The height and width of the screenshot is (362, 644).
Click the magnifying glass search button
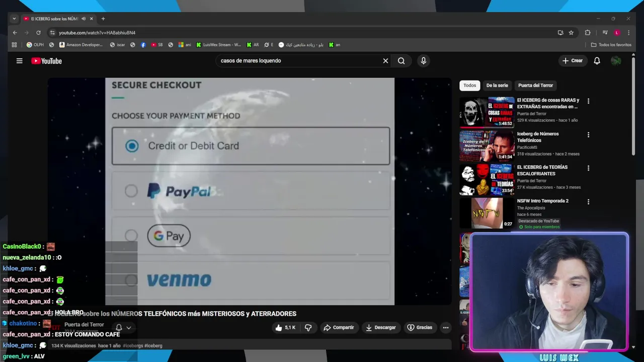(401, 61)
